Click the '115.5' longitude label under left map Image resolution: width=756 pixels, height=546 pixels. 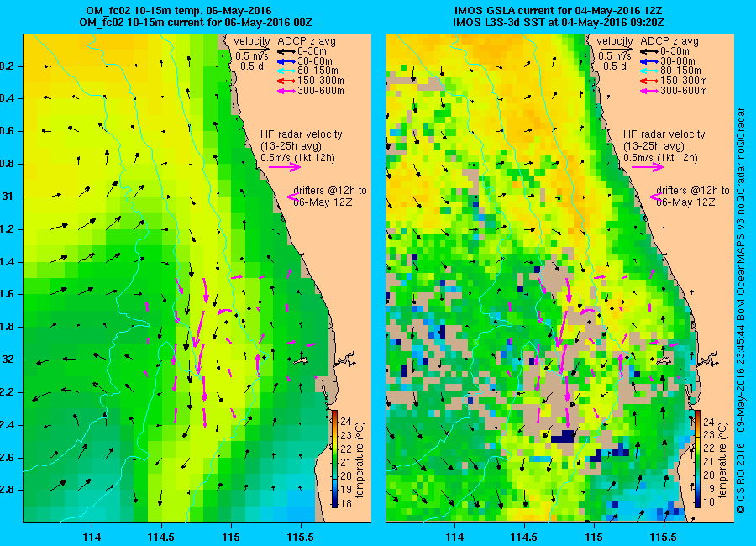(x=301, y=537)
